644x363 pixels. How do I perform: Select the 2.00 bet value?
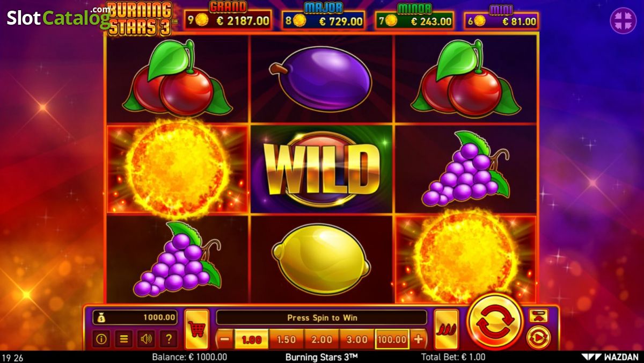[321, 339]
